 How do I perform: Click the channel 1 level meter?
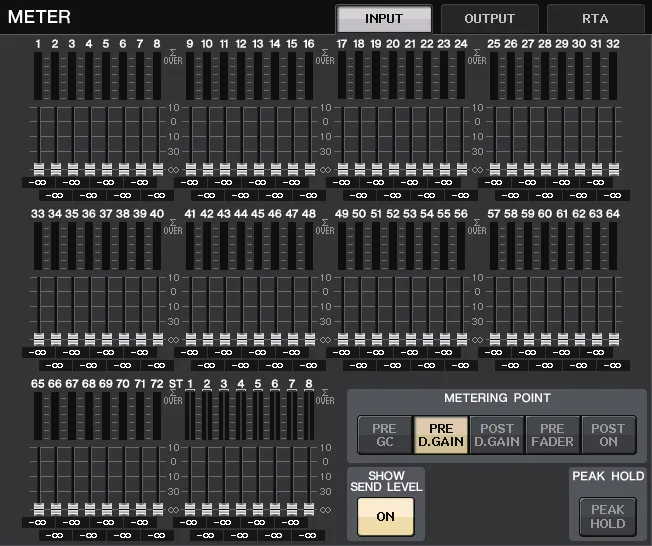(x=38, y=76)
